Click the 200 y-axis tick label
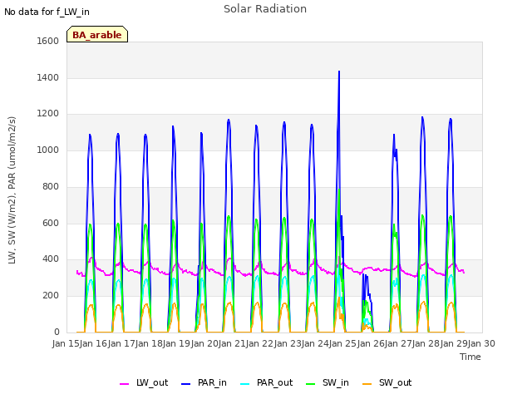 tap(51, 296)
